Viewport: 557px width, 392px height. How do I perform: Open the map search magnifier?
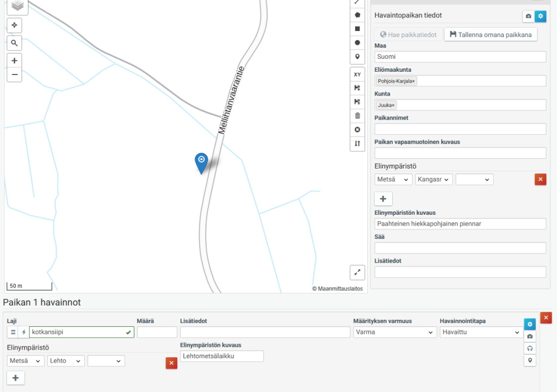15,42
